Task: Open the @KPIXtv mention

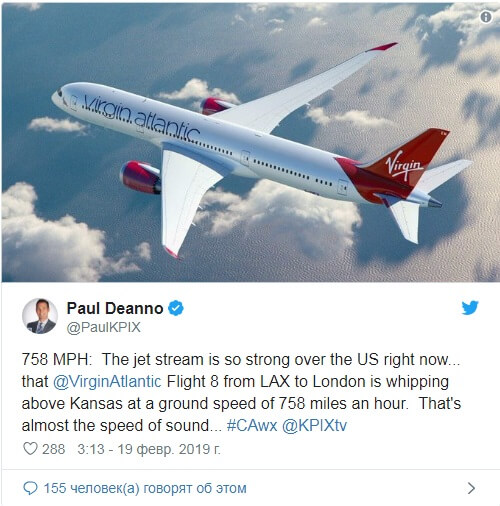Action: pos(314,426)
